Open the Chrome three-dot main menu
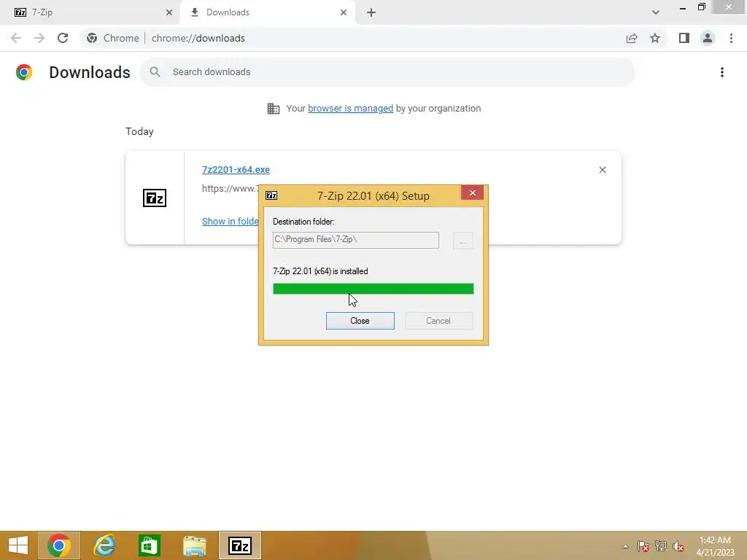The height and width of the screenshot is (560, 747). point(731,38)
